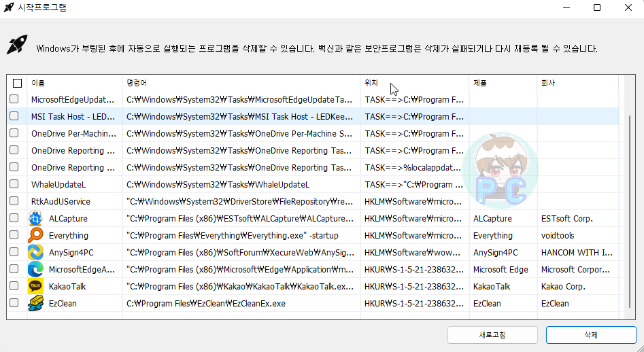Click the rocket icon in title bar

[x=8, y=7]
